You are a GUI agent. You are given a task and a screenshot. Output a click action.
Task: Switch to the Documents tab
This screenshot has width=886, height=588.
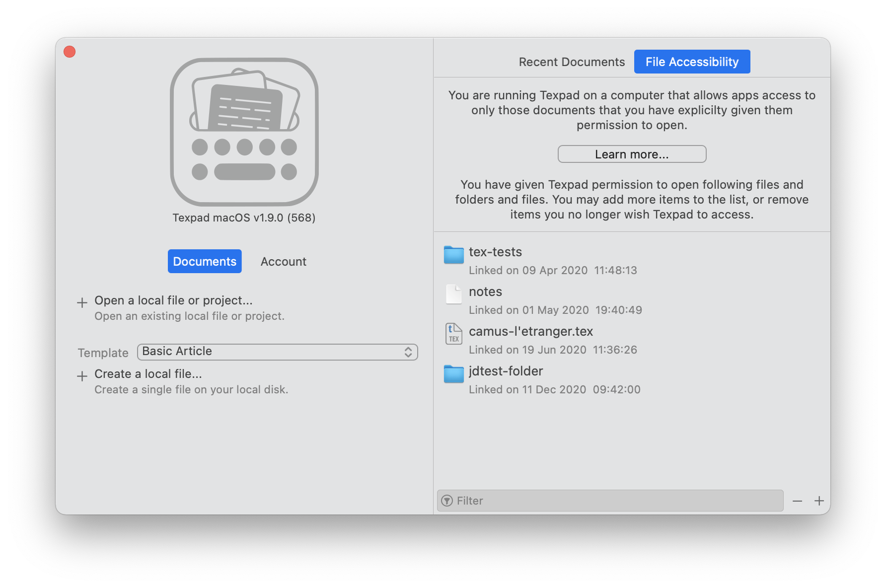pos(205,261)
